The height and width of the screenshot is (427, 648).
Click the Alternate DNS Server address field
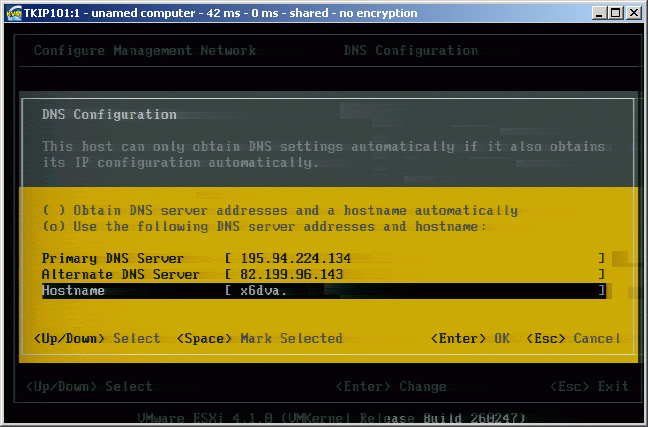[415, 274]
